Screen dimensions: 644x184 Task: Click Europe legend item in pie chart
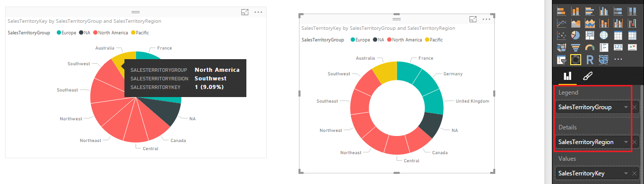point(67,32)
